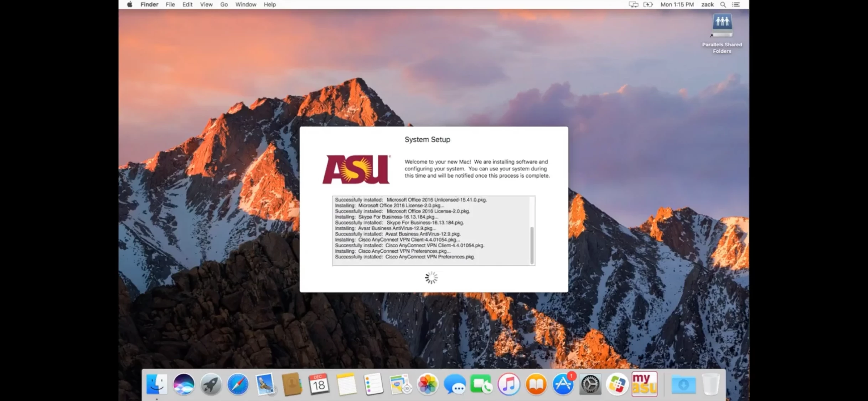The image size is (868, 401).
Task: Open the My ASU dock icon
Action: point(644,384)
